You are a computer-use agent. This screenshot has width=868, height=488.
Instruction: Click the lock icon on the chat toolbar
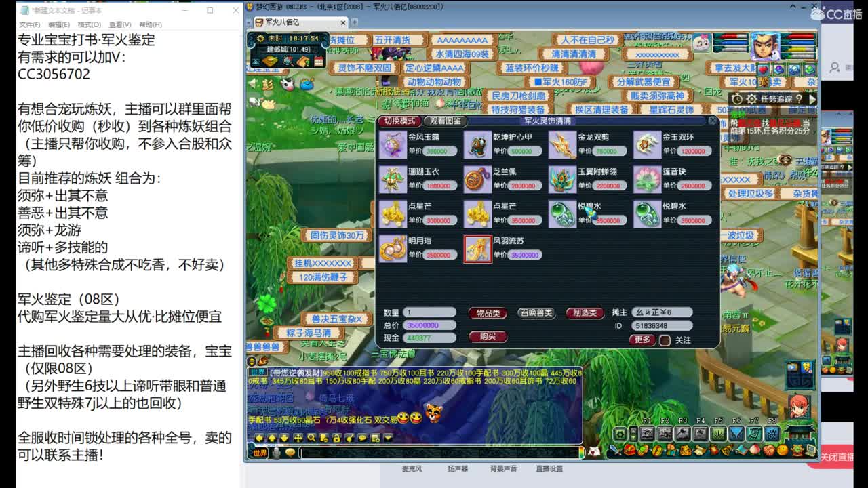(336, 439)
